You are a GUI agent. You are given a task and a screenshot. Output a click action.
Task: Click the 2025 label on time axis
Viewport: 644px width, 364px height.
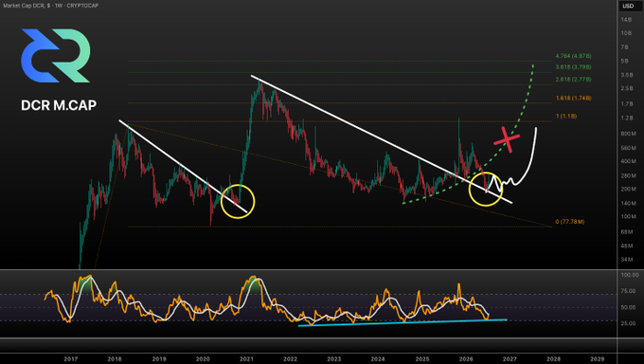pyautogui.click(x=422, y=359)
